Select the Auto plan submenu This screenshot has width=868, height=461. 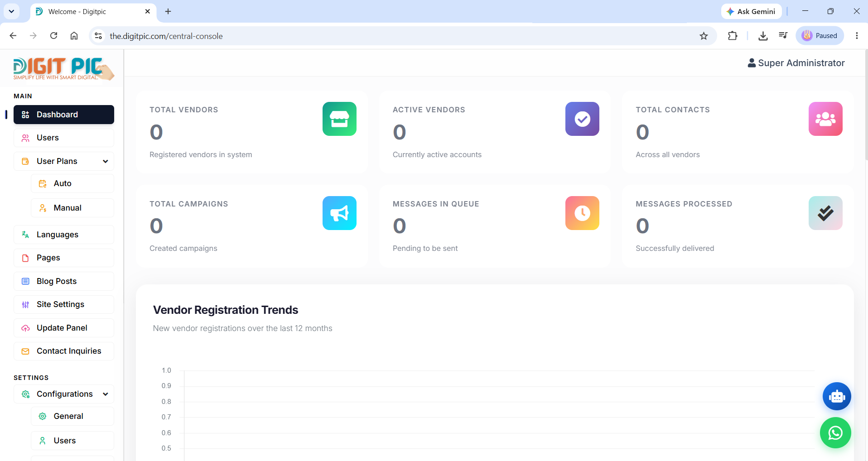(72, 183)
